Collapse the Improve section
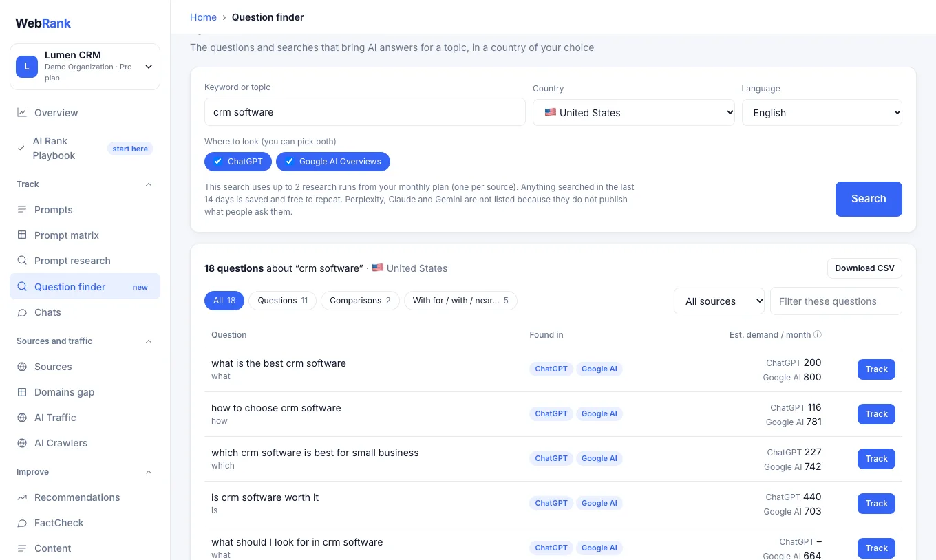This screenshot has height=560, width=936. tap(149, 472)
